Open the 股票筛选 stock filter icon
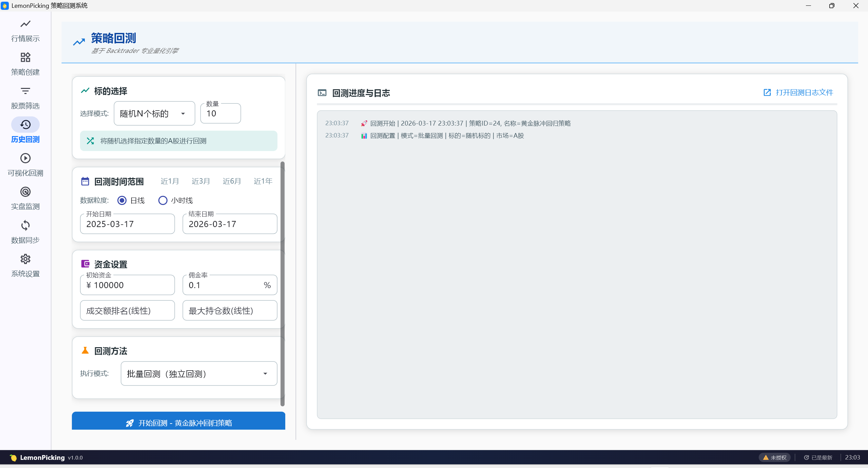The width and height of the screenshot is (868, 468). [25, 91]
